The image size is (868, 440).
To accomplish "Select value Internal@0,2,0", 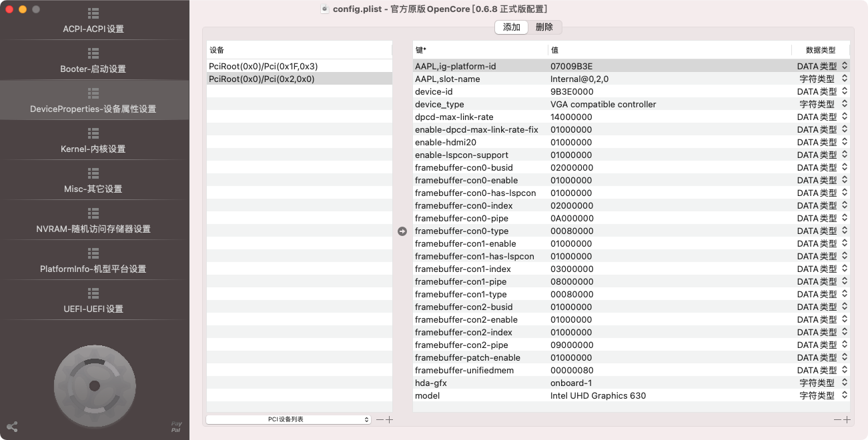I will 579,79.
